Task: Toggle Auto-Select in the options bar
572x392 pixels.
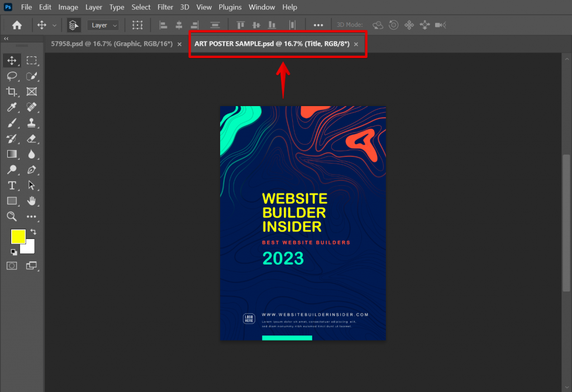Action: coord(73,25)
